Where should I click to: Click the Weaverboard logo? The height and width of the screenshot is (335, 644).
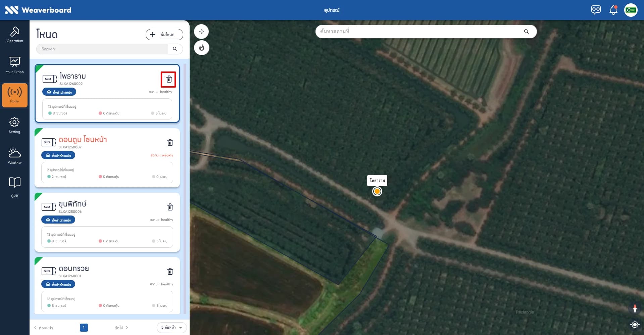pos(38,10)
